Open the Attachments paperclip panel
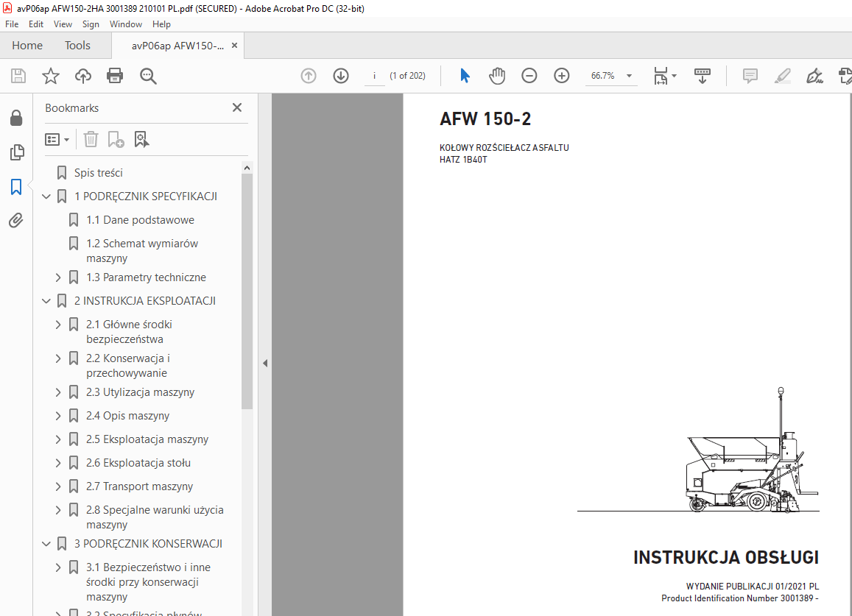 [x=16, y=221]
